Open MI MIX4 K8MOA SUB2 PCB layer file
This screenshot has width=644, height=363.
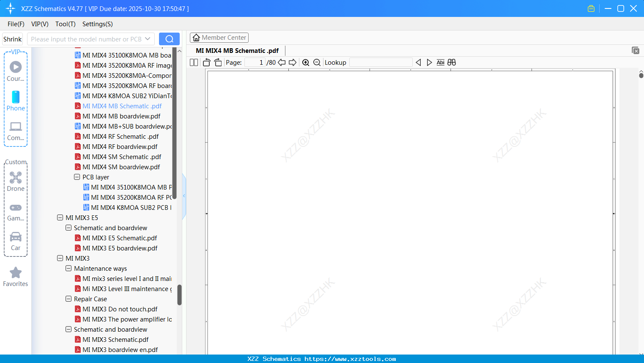point(132,207)
